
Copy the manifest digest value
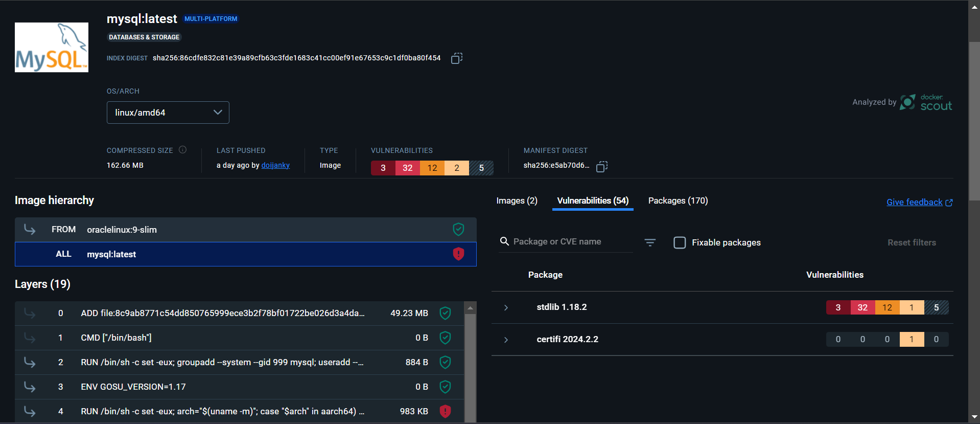(x=602, y=166)
